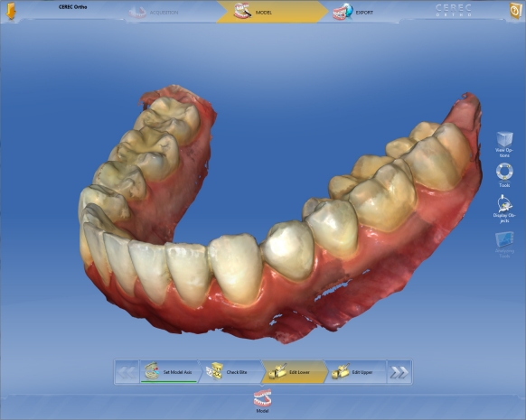Open the Tools wheel icon

point(504,172)
